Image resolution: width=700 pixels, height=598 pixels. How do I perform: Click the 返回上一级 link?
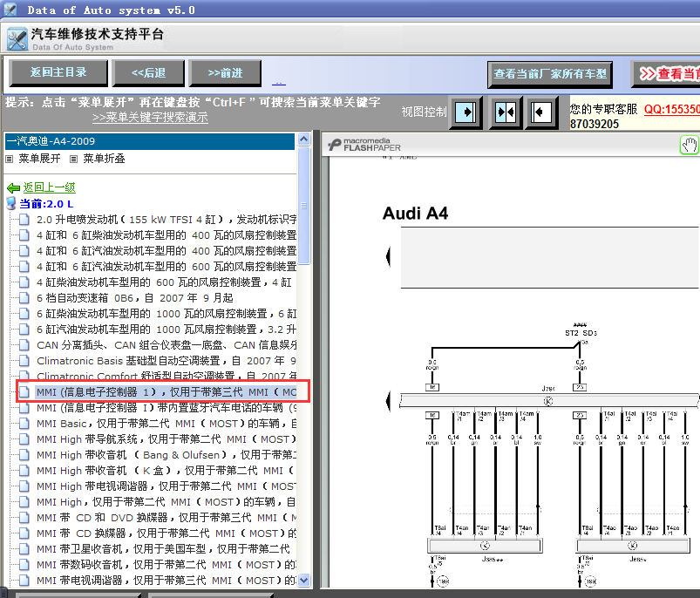pyautogui.click(x=49, y=187)
